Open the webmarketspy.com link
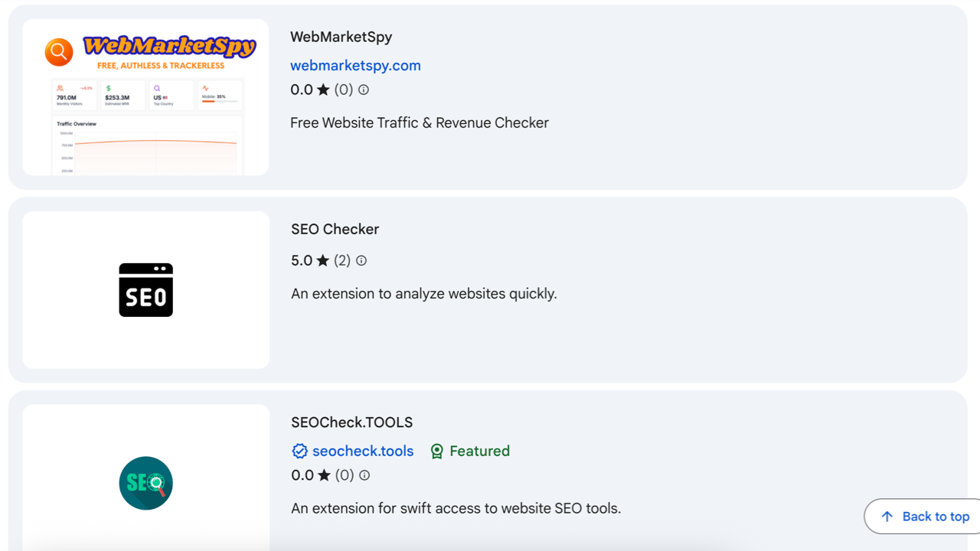The image size is (980, 551). pyautogui.click(x=355, y=66)
